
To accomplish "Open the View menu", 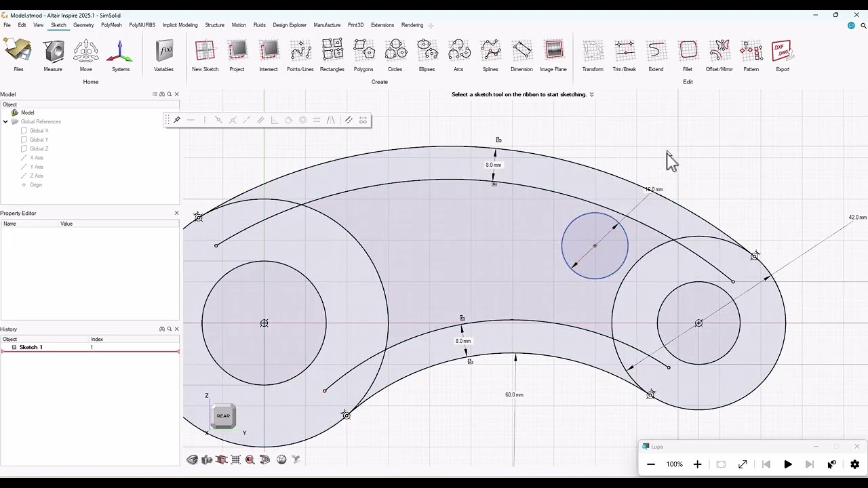I will pyautogui.click(x=39, y=25).
